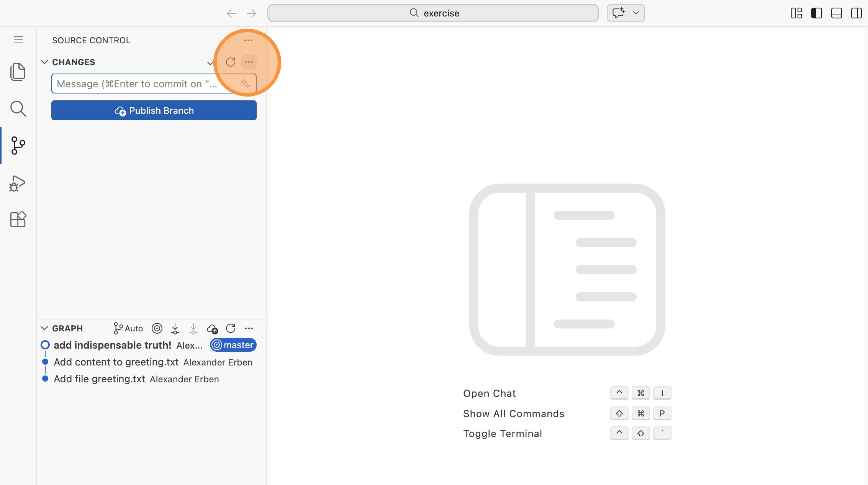
Task: Click the Publish Branch button
Action: click(x=154, y=111)
